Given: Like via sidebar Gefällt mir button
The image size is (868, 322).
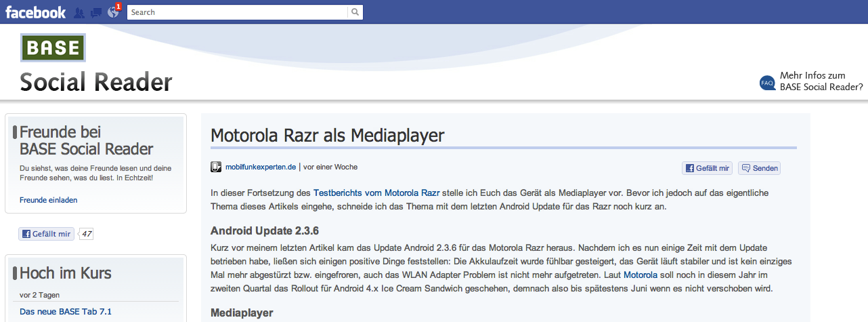Looking at the screenshot, I should point(46,234).
